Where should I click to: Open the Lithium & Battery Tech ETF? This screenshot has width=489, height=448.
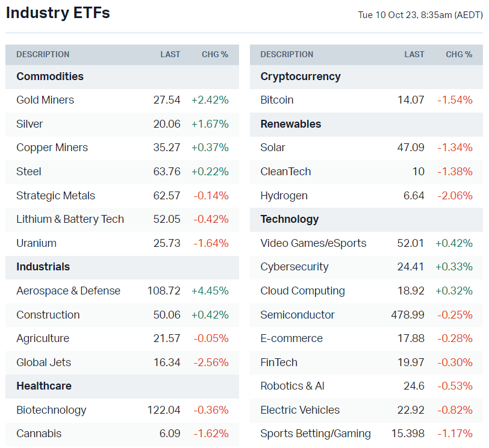(x=70, y=219)
